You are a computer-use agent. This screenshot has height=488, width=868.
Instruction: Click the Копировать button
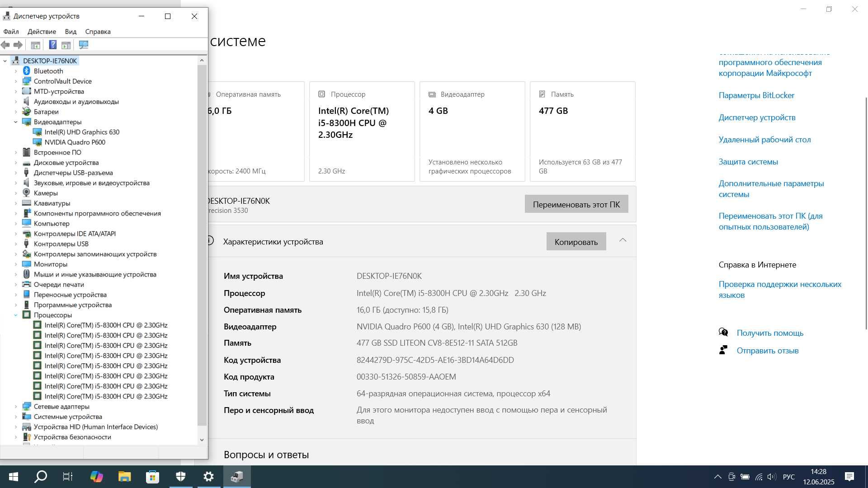[x=576, y=242]
